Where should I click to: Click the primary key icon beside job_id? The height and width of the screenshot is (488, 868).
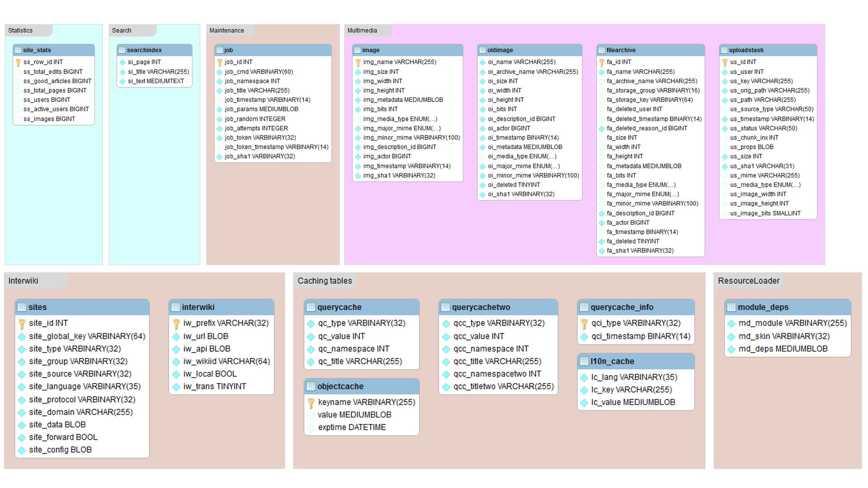(220, 62)
